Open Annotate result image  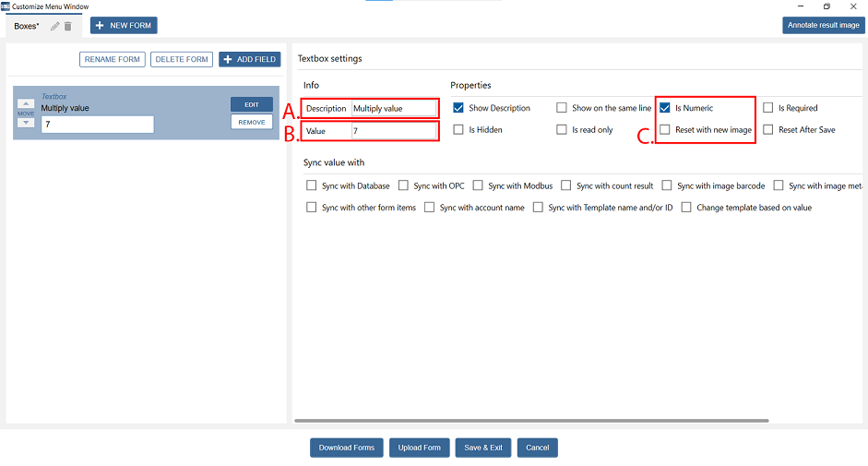(823, 25)
